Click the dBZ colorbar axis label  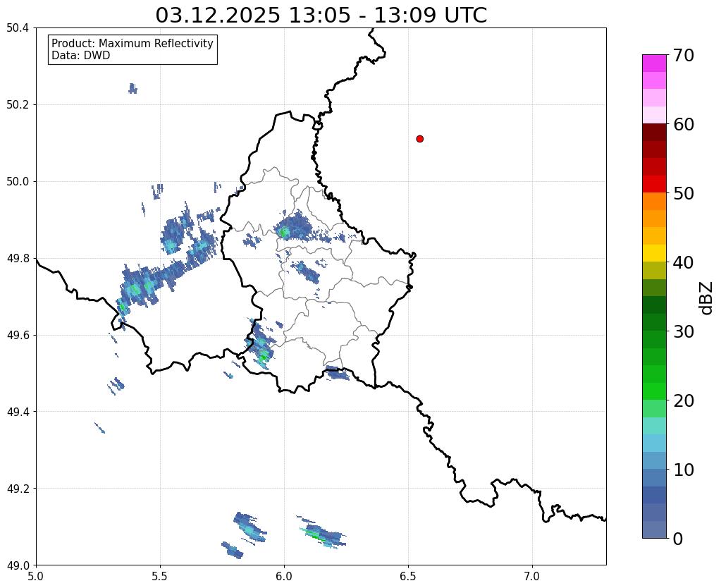(707, 298)
